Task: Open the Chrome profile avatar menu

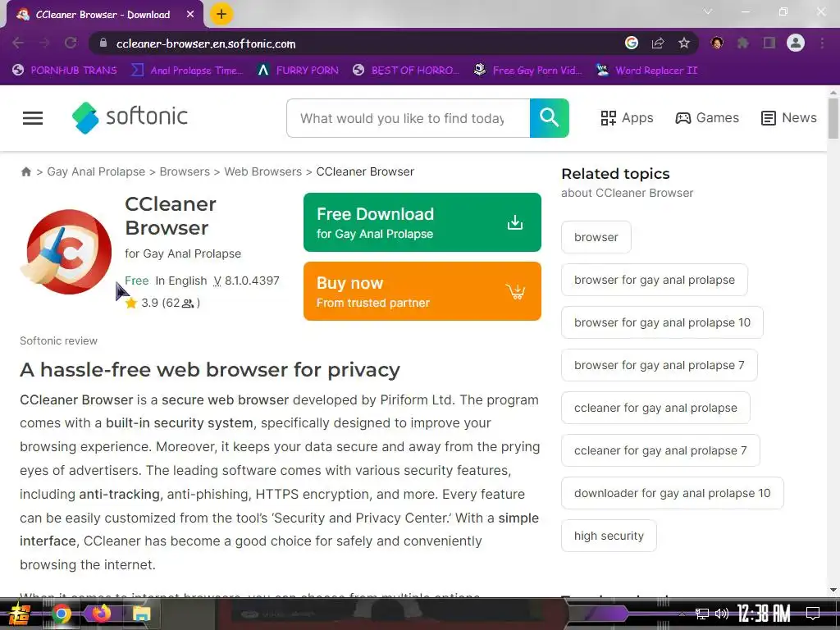Action: pos(796,43)
